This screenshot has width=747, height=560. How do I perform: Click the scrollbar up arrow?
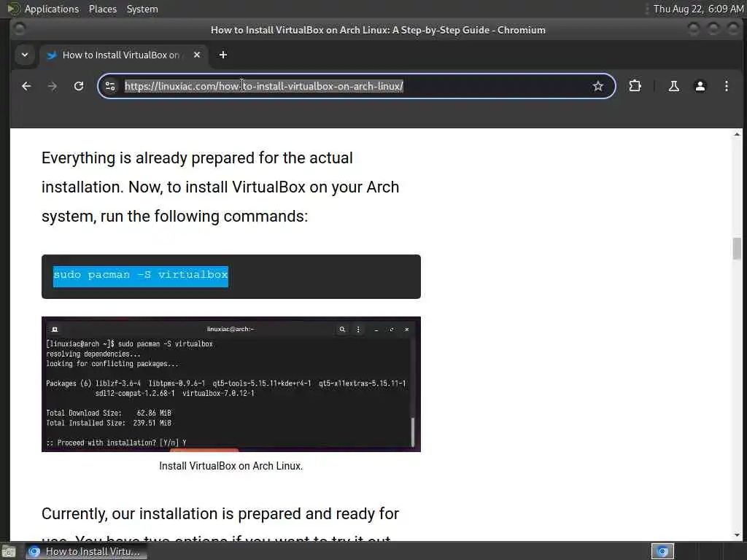[737, 135]
